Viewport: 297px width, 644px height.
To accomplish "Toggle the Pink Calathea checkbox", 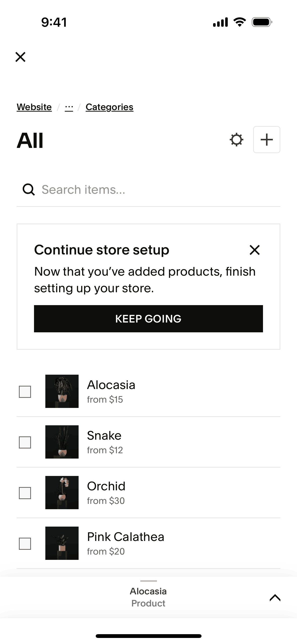I will [25, 544].
